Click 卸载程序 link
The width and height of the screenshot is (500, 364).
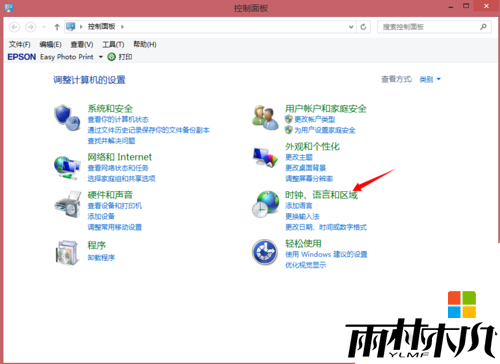tap(101, 258)
